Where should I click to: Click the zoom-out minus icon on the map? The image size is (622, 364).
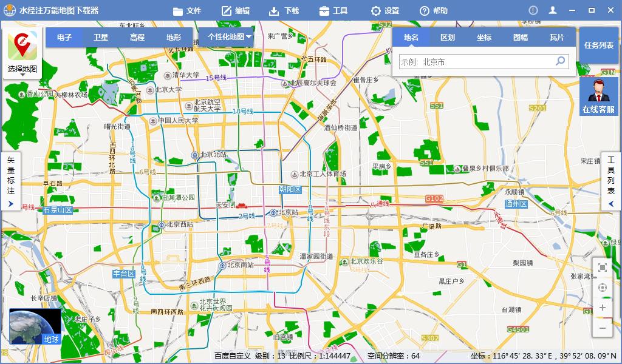click(603, 328)
